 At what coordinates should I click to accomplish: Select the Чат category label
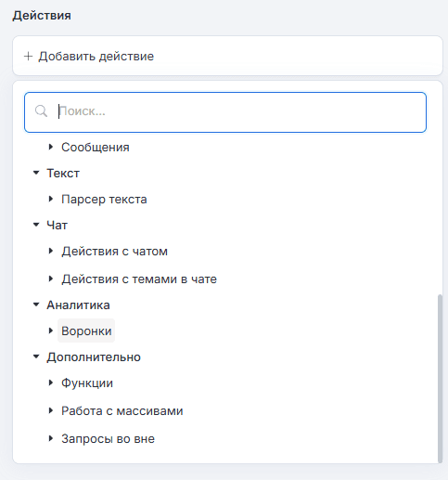[x=57, y=225]
